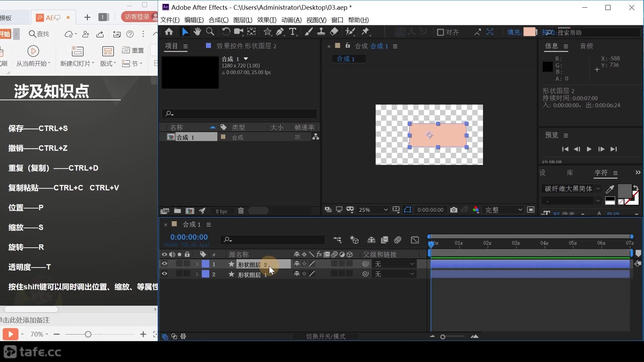Click the 填充 fill color swatch
The image size is (644, 362).
tap(530, 32)
